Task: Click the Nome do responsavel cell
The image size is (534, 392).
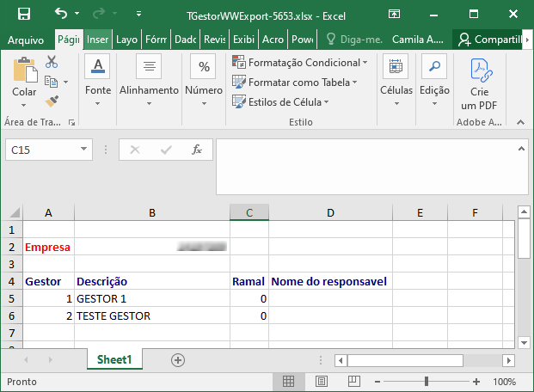Action: (x=330, y=282)
